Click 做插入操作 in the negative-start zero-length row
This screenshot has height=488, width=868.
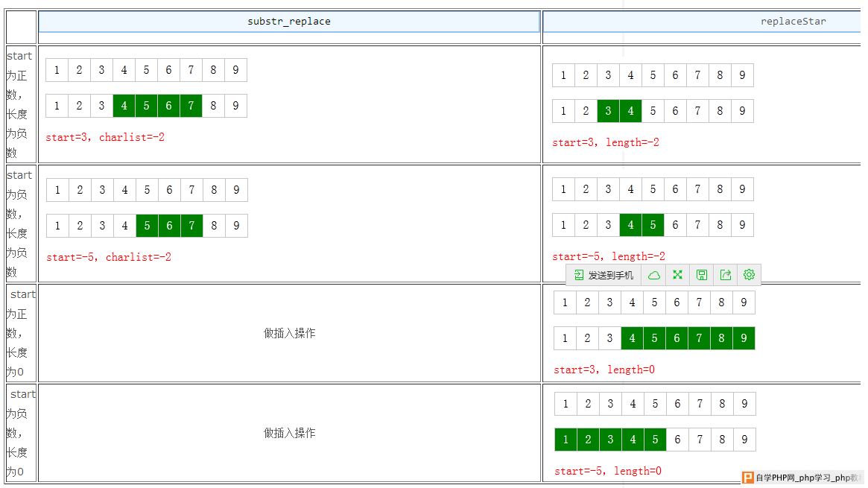point(290,433)
